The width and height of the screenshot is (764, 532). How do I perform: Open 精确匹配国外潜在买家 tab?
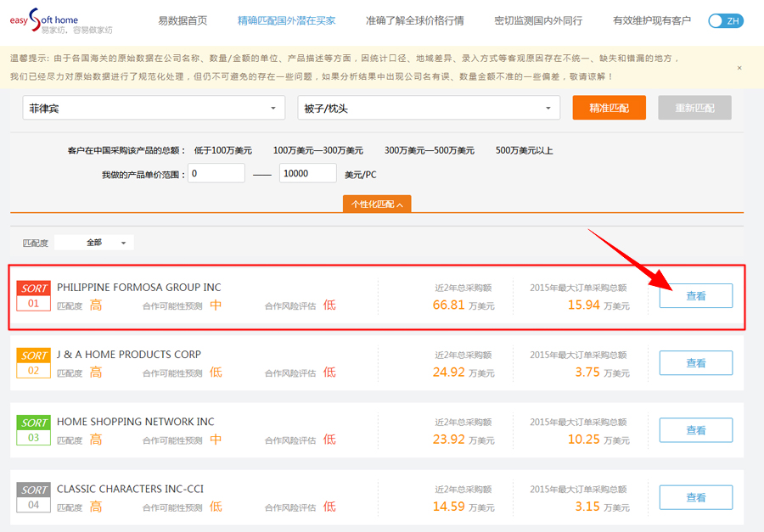[287, 20]
